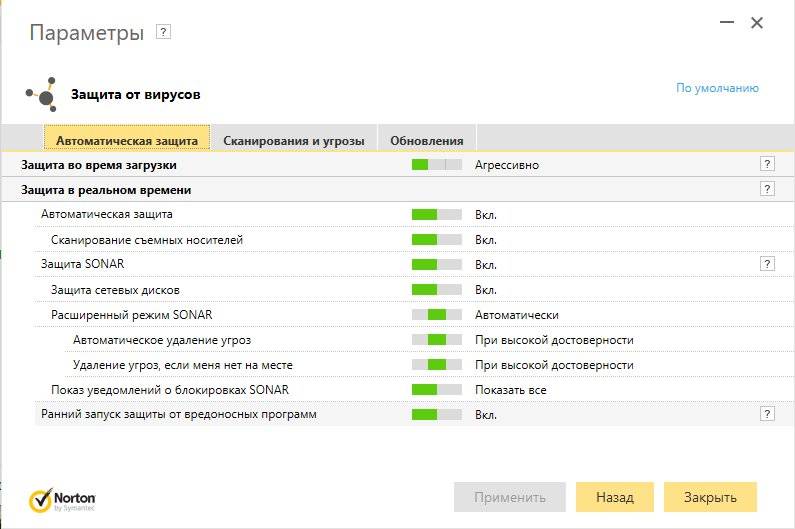The width and height of the screenshot is (795, 529).
Task: Click the Сканирование съемных носителей label
Action: click(x=147, y=240)
